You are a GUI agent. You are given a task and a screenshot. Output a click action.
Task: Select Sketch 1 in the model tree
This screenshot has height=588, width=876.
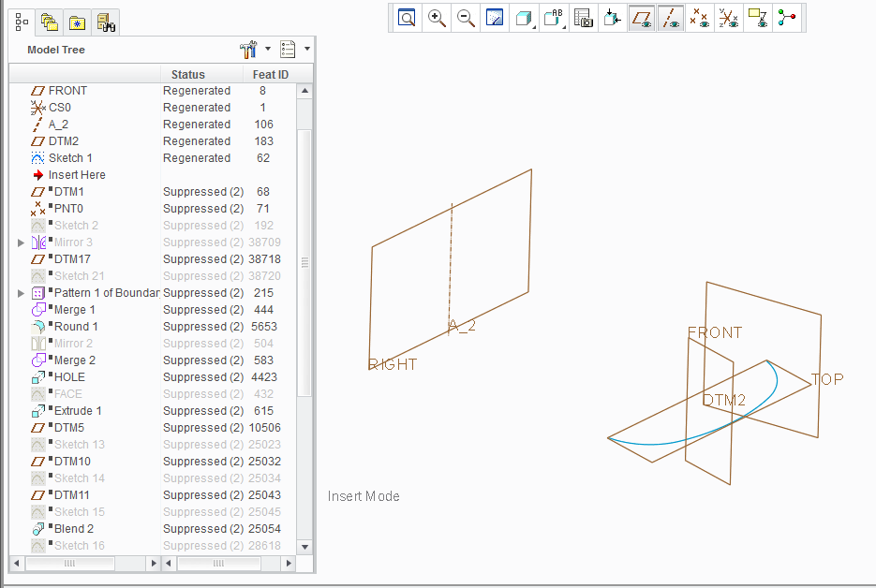coord(70,158)
